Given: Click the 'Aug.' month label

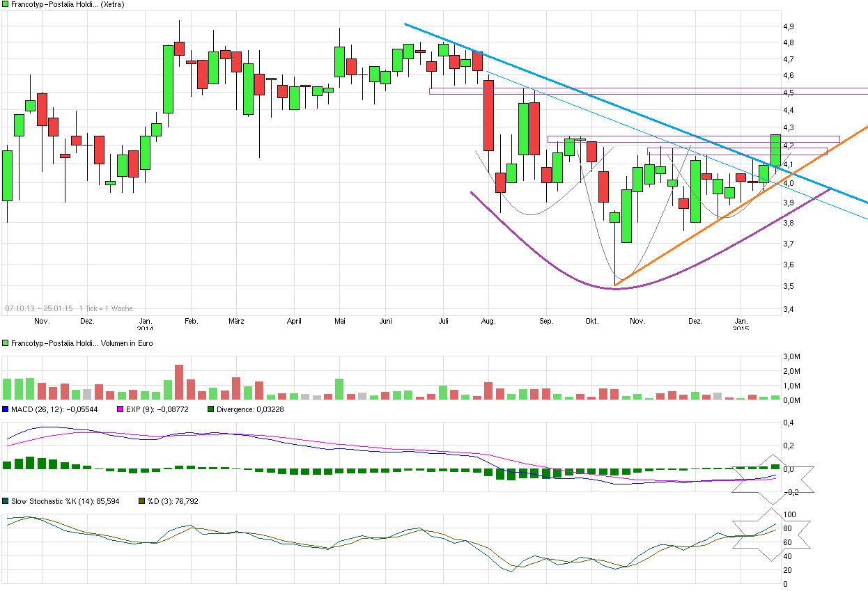Looking at the screenshot, I should [x=488, y=322].
